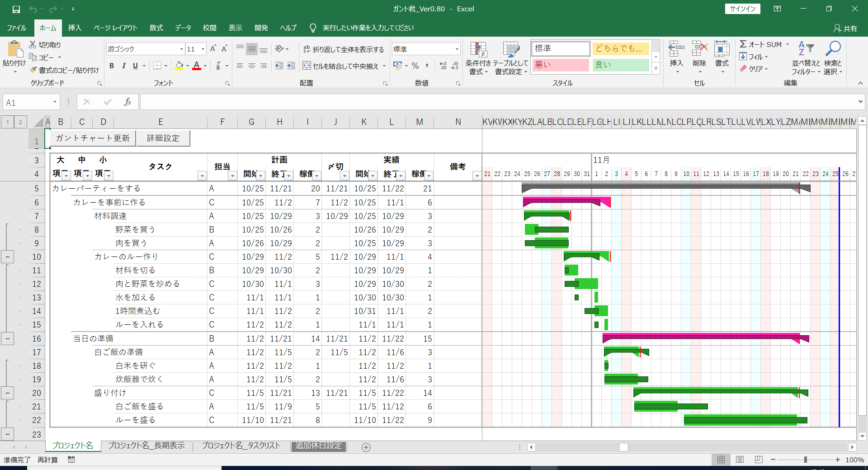The height and width of the screenshot is (470, 868).
Task: Switch to 数式 ribbon tab
Action: 156,28
